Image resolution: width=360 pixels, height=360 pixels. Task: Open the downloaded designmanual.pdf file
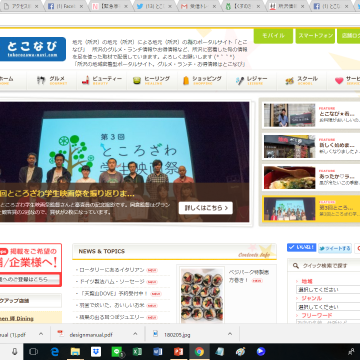[x=91, y=334]
